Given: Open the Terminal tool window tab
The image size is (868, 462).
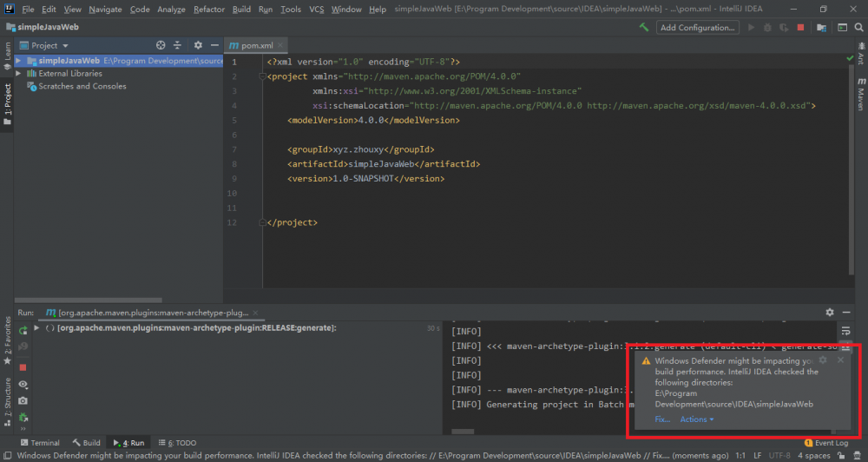Looking at the screenshot, I should tap(40, 443).
